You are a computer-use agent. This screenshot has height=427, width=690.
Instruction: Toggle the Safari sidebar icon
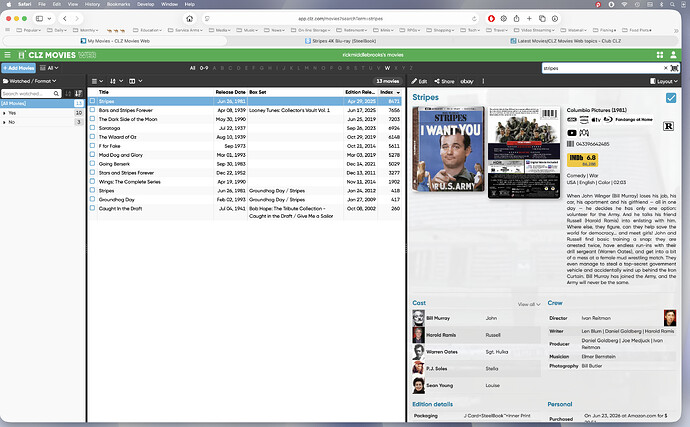click(40, 18)
